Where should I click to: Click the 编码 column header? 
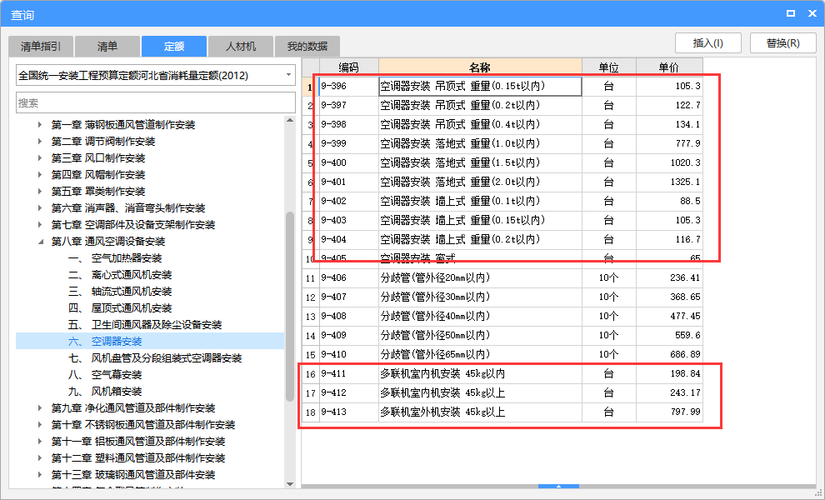pos(348,67)
